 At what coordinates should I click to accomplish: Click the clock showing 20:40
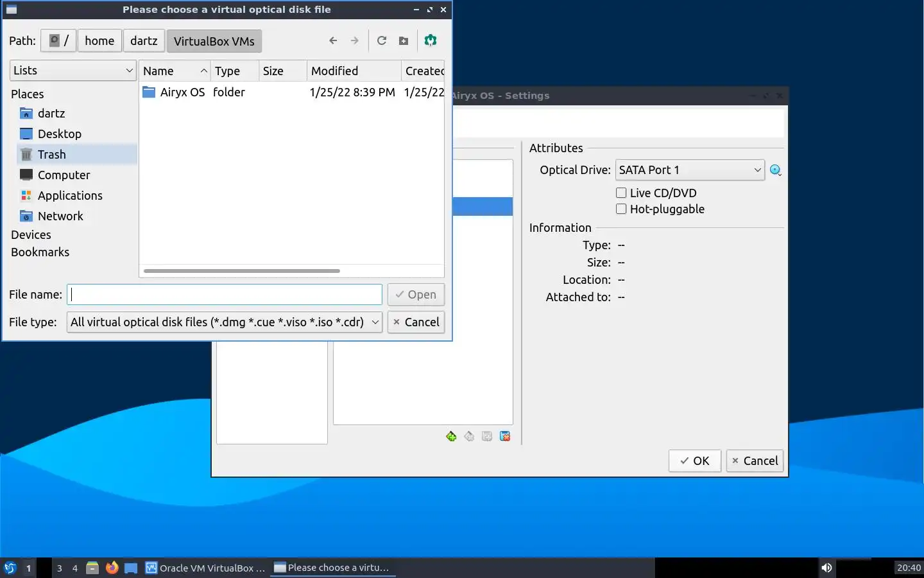(x=909, y=568)
